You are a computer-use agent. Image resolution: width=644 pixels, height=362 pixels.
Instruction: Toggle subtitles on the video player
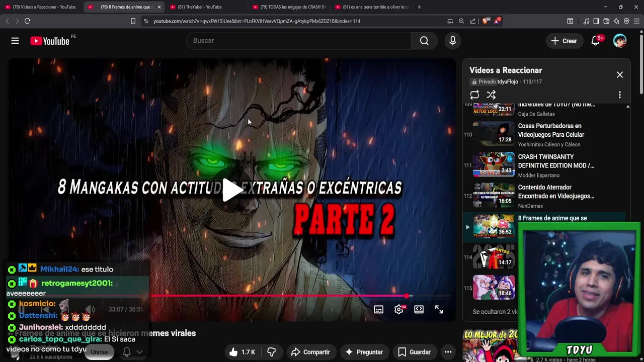(378, 310)
